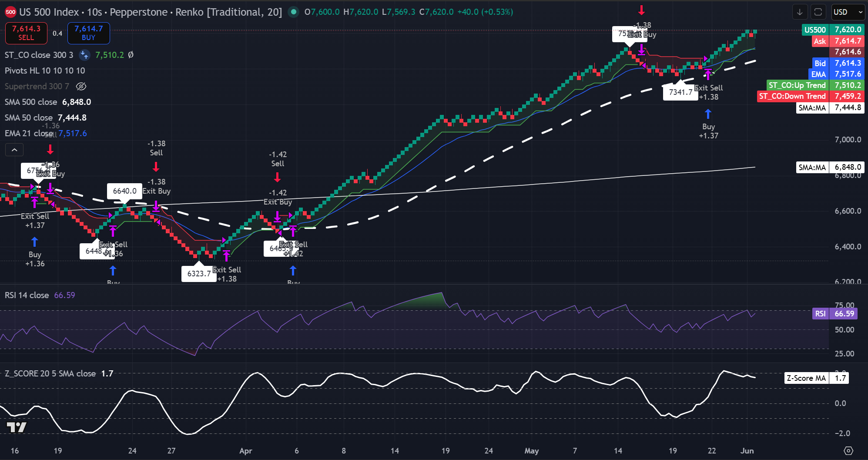Open chart settings at bottom right corner
This screenshot has height=460, width=868.
(x=848, y=450)
